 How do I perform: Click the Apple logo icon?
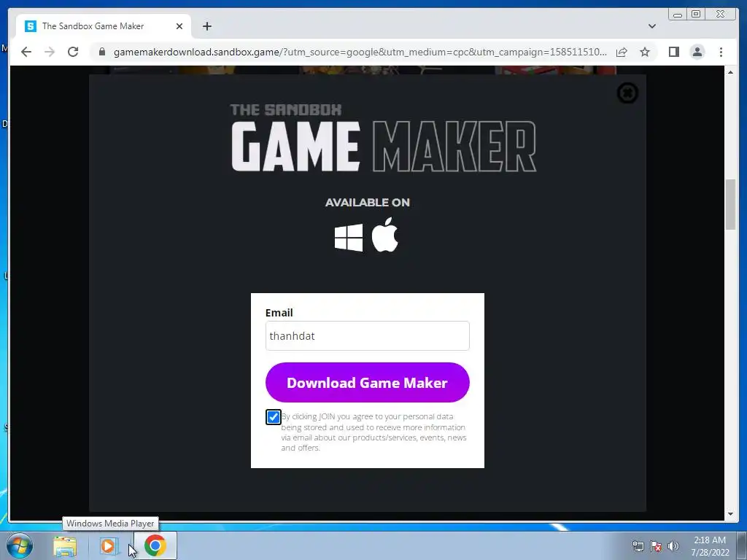(384, 234)
